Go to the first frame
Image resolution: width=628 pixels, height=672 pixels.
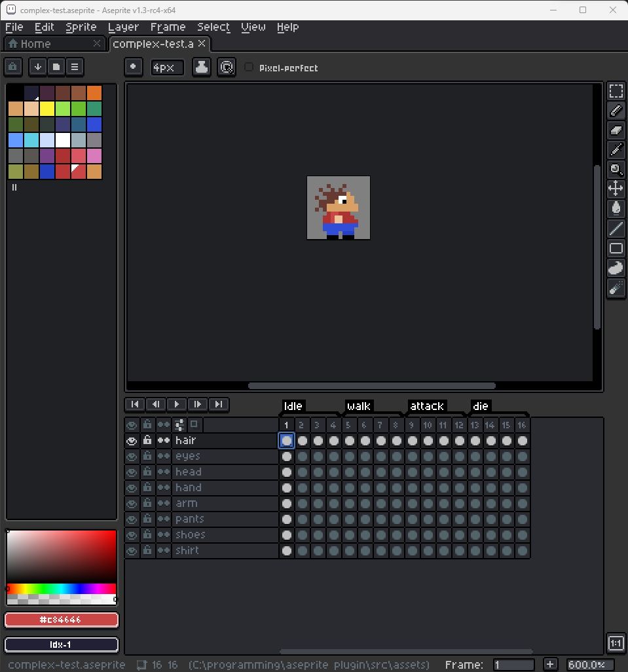click(x=135, y=404)
